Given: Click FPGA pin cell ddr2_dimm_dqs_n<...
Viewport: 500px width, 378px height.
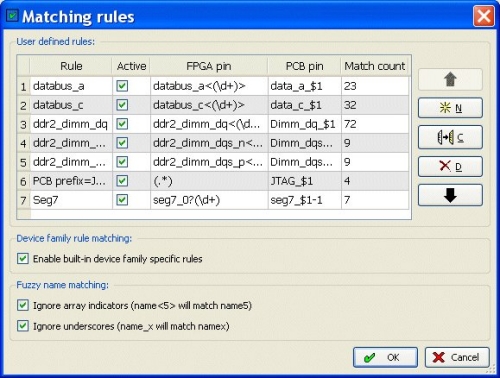Looking at the screenshot, I should (209, 143).
